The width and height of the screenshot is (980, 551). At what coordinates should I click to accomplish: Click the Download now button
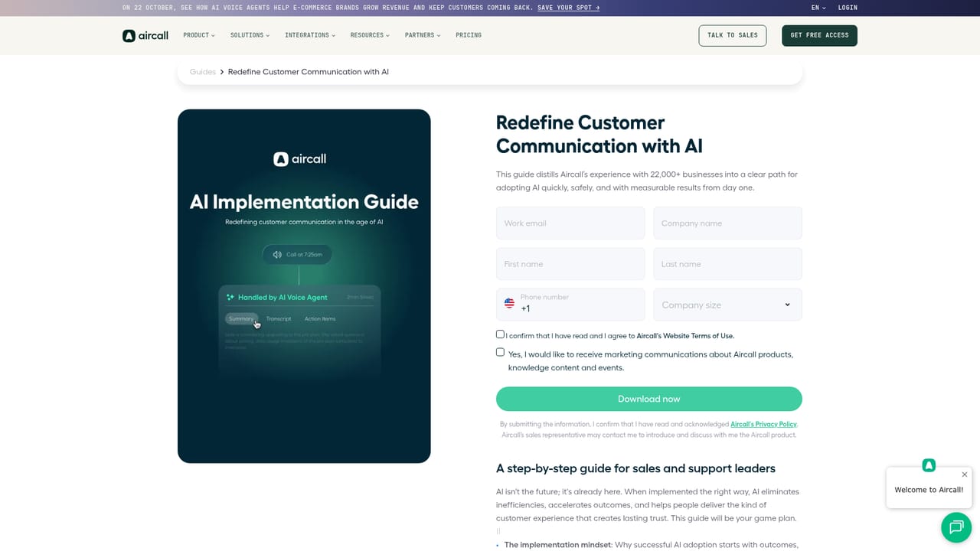[x=649, y=399]
